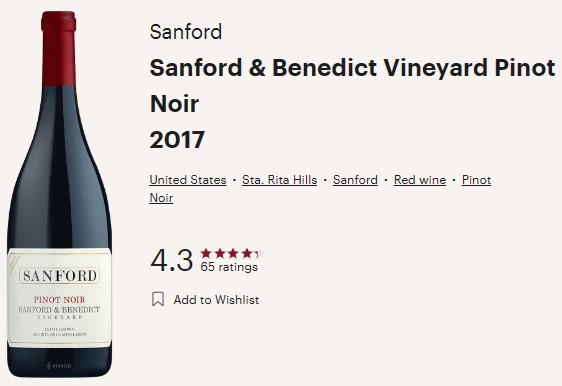
Task: Select the 2017 vintage text
Action: [x=177, y=140]
